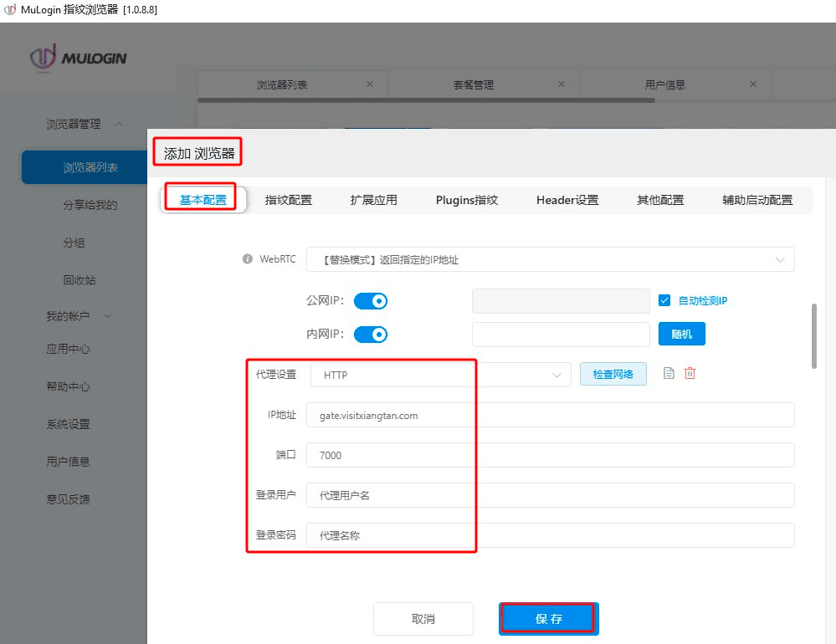836x644 pixels.
Task: Switch to the Header设置 tab
Action: 567,200
